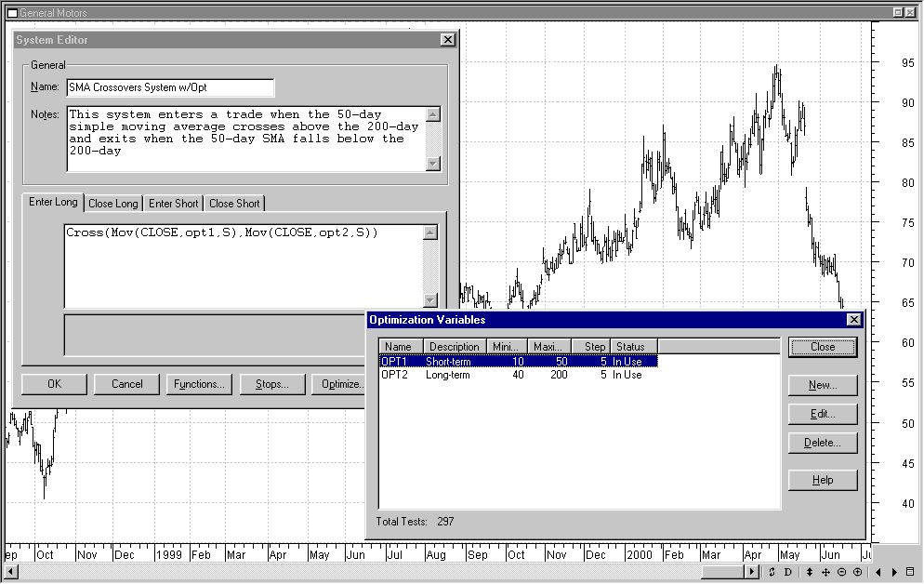Viewport: 924px width, 584px height.
Task: Click the four-way pan arrows icon
Action: click(x=825, y=572)
